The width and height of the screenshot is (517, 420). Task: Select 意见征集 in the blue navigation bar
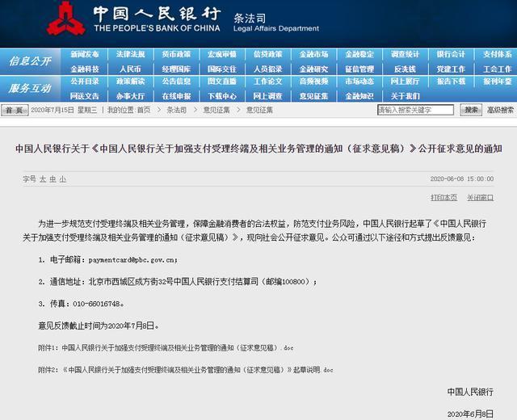click(x=313, y=96)
